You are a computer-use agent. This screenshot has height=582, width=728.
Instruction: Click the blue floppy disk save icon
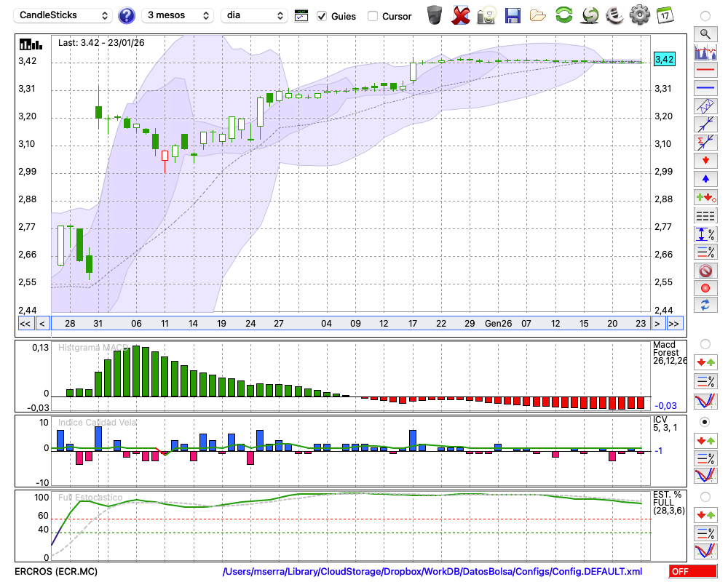click(x=513, y=15)
